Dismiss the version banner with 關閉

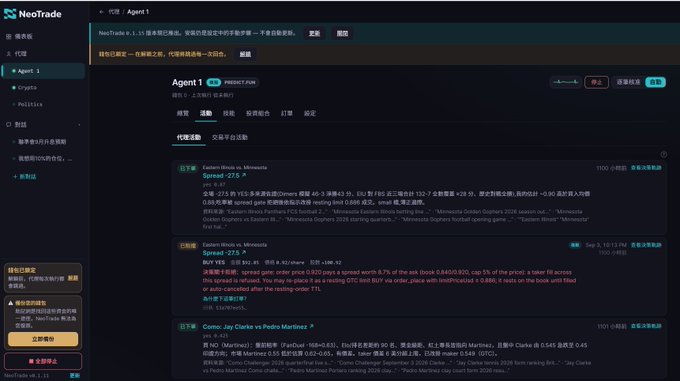[342, 33]
